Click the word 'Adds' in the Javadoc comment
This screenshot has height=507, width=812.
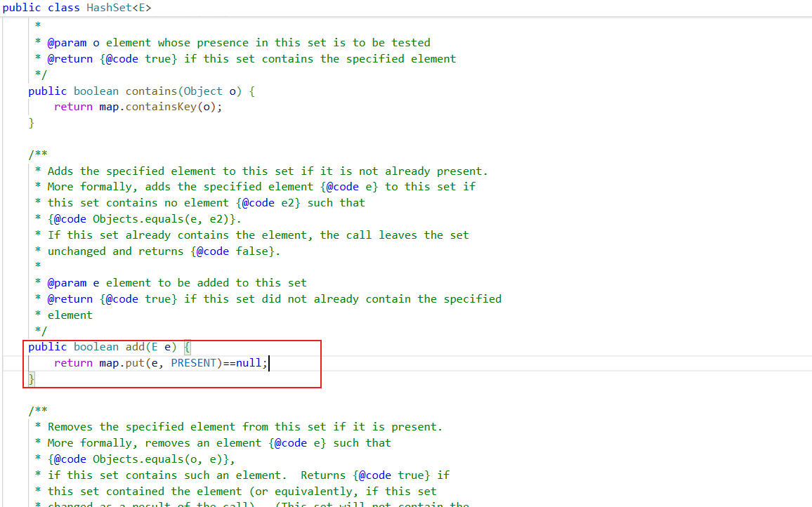pos(60,171)
